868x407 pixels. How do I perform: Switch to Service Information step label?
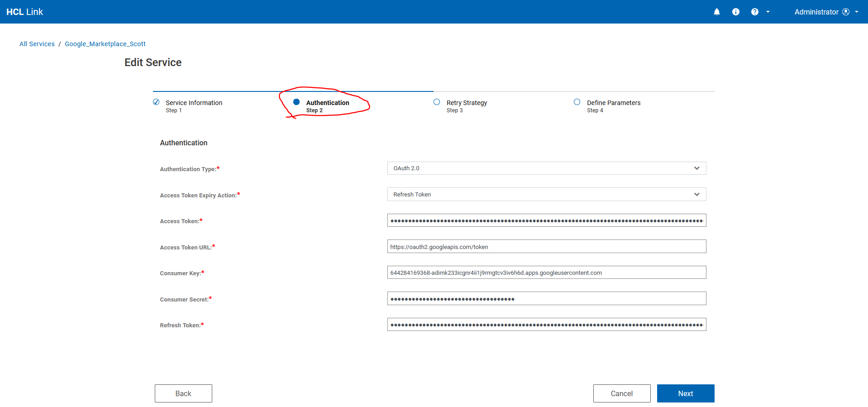coord(194,103)
